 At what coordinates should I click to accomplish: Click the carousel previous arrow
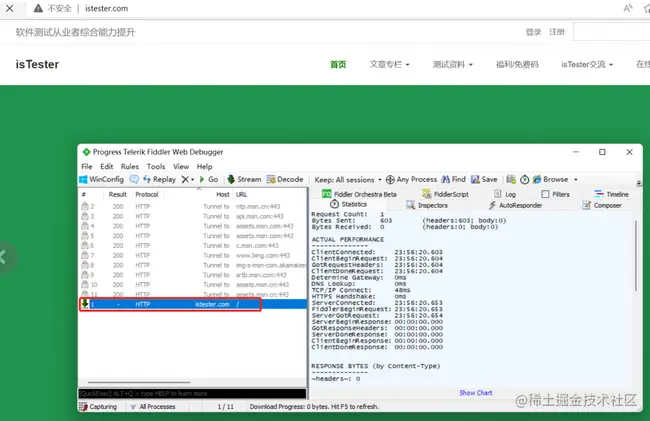(x=4, y=257)
